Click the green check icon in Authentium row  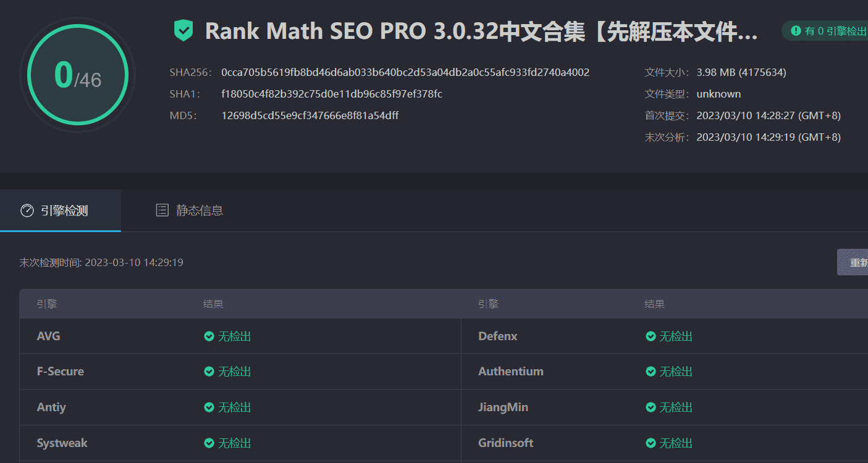click(651, 372)
